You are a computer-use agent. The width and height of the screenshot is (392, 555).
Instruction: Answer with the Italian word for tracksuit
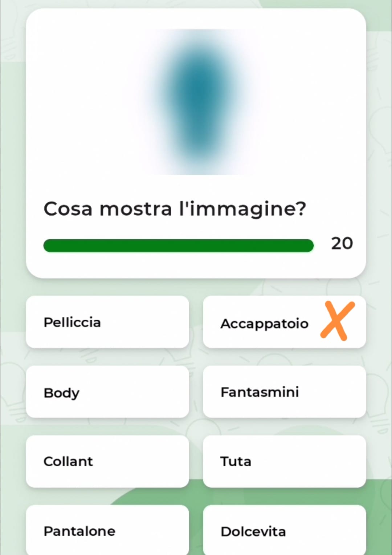tap(284, 462)
